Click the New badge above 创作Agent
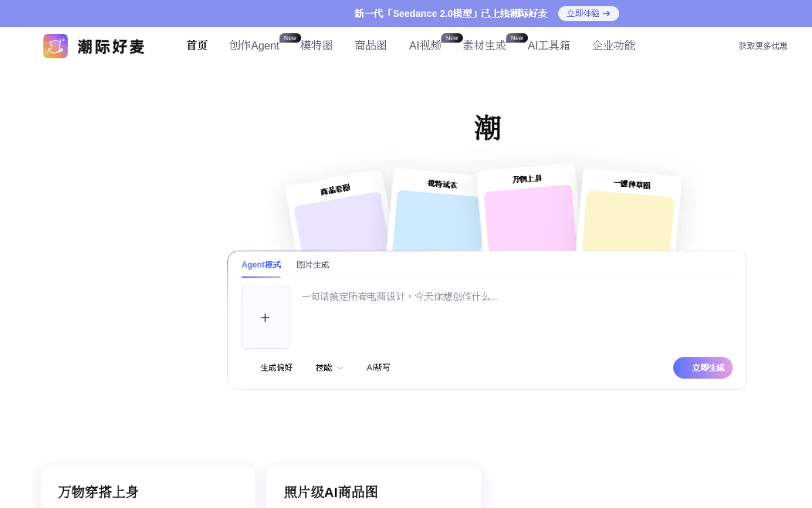 [x=290, y=38]
